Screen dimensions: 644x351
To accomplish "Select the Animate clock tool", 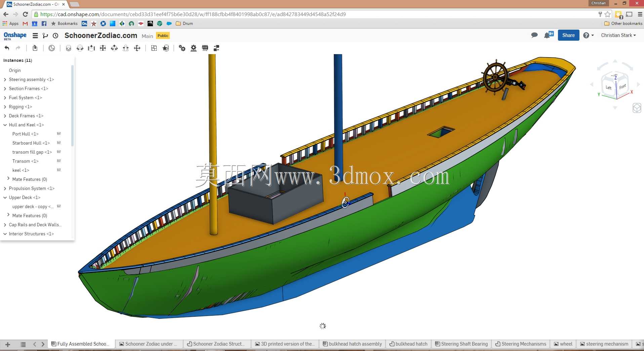I will pos(51,48).
